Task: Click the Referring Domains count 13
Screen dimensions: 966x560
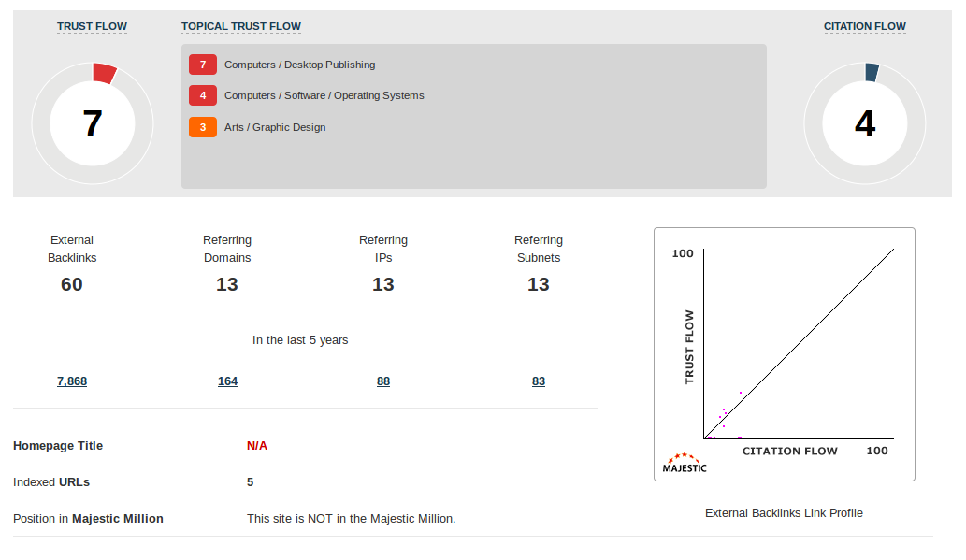Action: click(226, 284)
